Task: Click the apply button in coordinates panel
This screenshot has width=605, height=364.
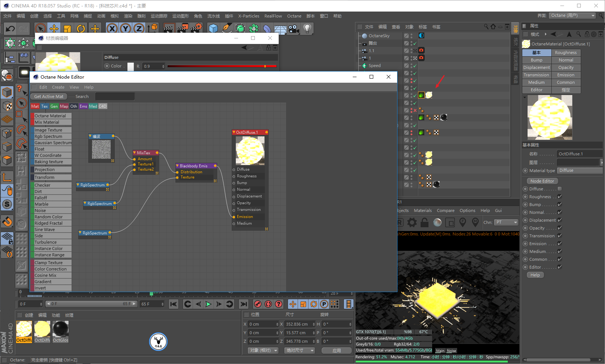Action: (x=337, y=351)
